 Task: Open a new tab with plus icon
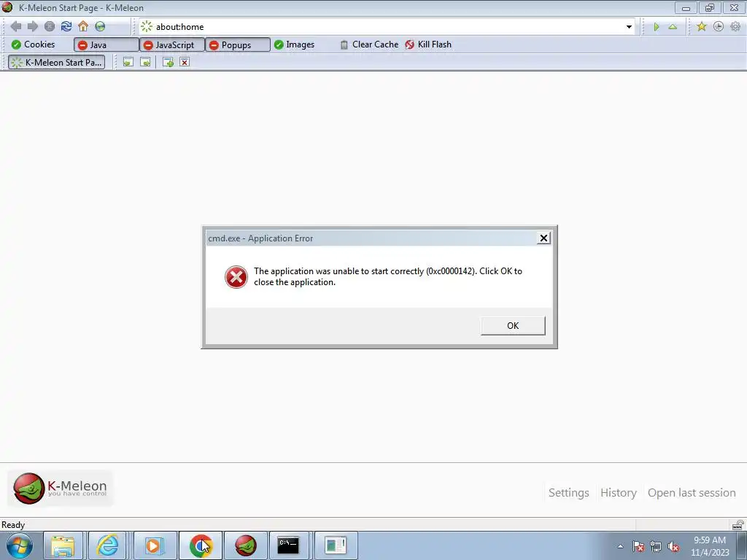pos(168,62)
